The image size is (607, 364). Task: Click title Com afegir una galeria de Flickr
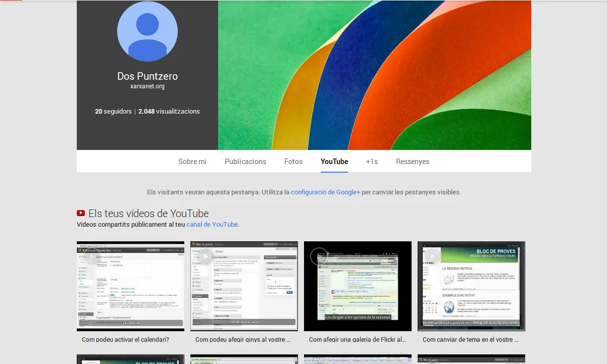pos(357,340)
